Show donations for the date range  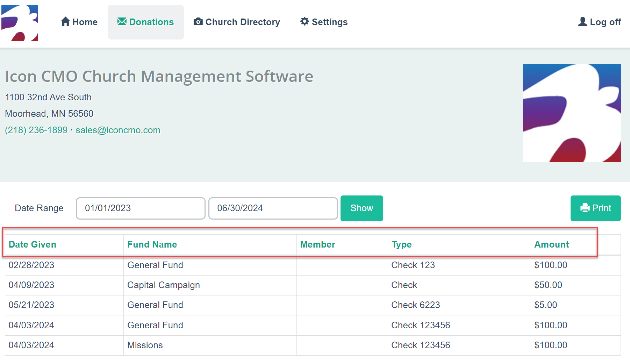click(362, 208)
